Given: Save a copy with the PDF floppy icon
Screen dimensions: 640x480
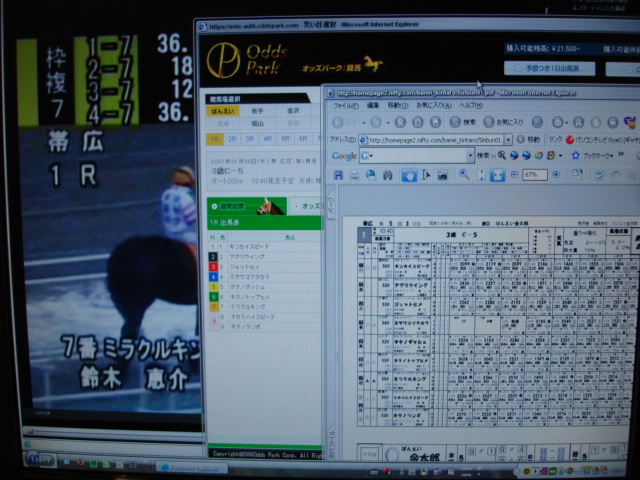Looking at the screenshot, I should tap(338, 176).
